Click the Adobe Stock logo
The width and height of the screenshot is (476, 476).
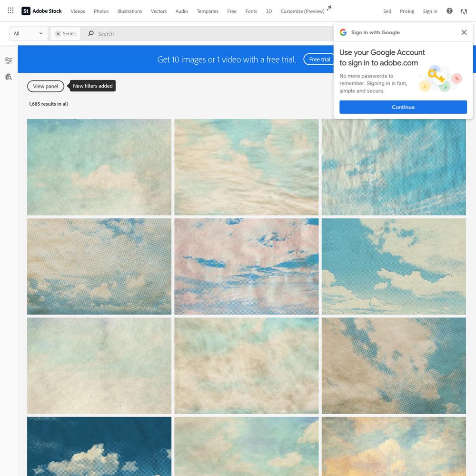pyautogui.click(x=41, y=11)
